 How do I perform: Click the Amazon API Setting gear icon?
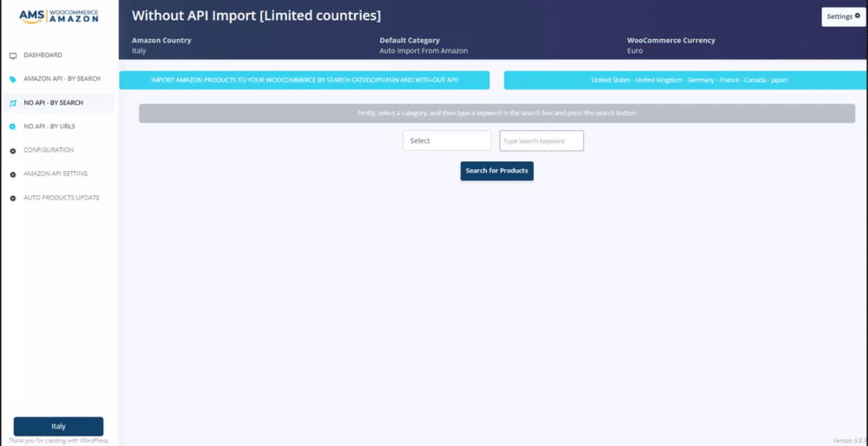13,174
